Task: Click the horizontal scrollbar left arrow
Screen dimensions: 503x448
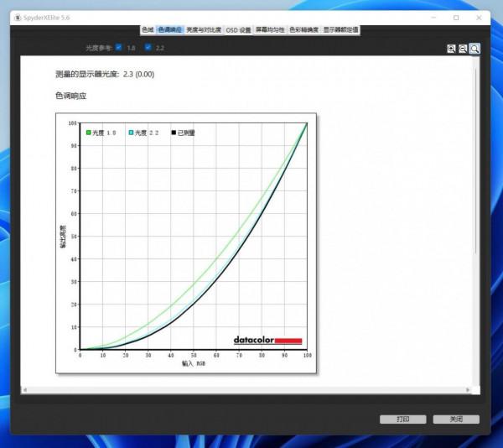Action: [24, 389]
